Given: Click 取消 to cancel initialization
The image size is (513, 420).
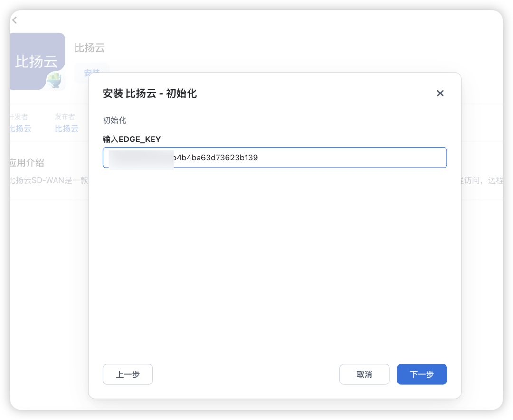Looking at the screenshot, I should [364, 374].
